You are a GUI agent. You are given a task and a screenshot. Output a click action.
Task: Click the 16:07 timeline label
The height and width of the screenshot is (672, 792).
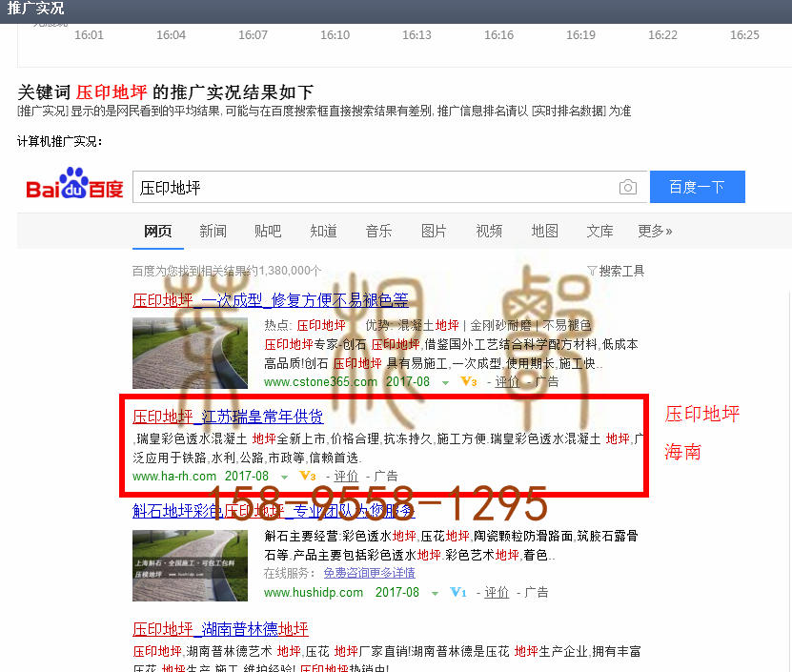click(254, 35)
